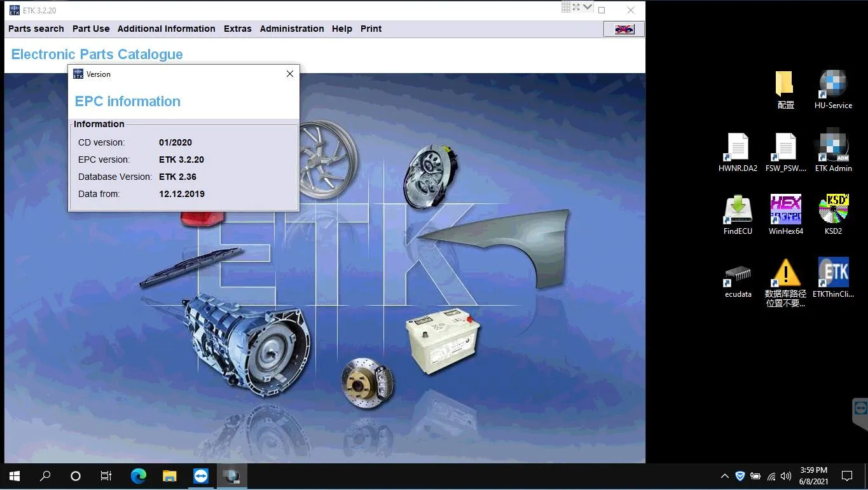Select the Database Version value ETK 2.36

178,177
